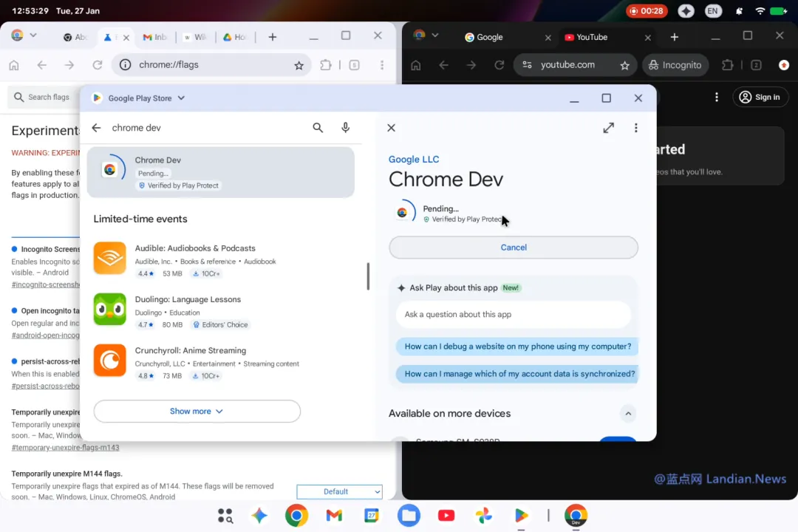Switch to the Gmail Inbox tab

(x=154, y=37)
